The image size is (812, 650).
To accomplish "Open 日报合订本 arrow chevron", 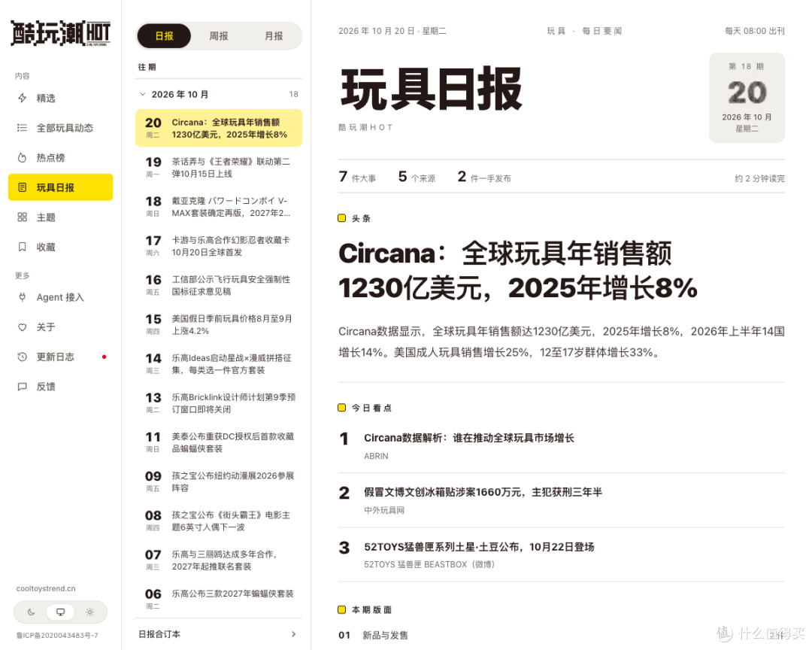I will click(294, 634).
